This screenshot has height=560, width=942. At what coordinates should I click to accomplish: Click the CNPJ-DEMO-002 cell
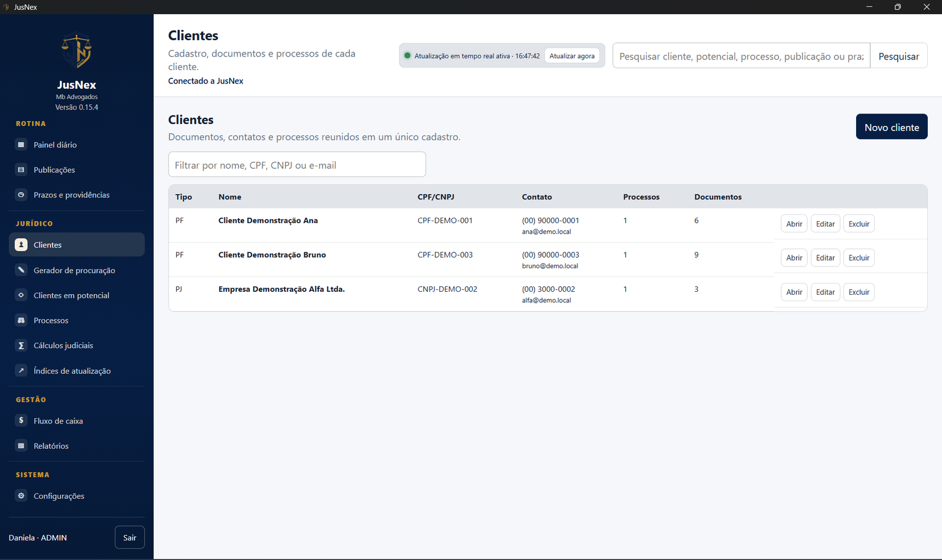pos(447,289)
